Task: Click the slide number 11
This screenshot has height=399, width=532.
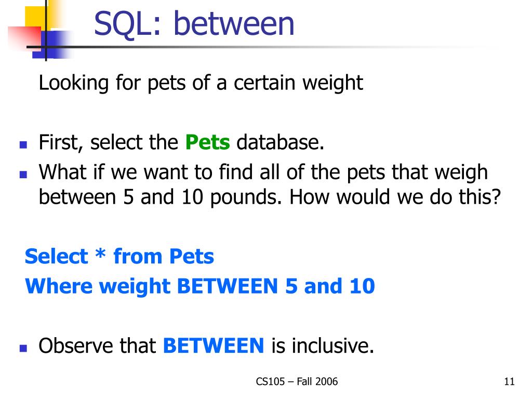Action: [509, 382]
